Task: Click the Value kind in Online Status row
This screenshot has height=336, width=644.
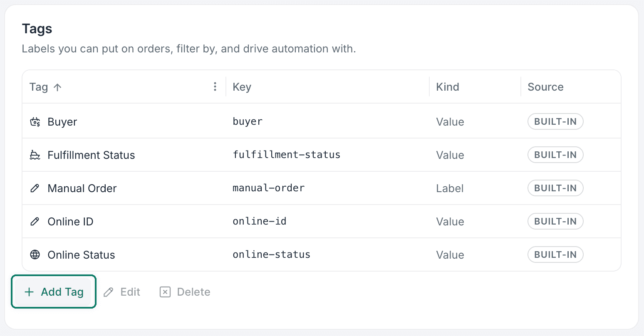Action: [x=450, y=255]
